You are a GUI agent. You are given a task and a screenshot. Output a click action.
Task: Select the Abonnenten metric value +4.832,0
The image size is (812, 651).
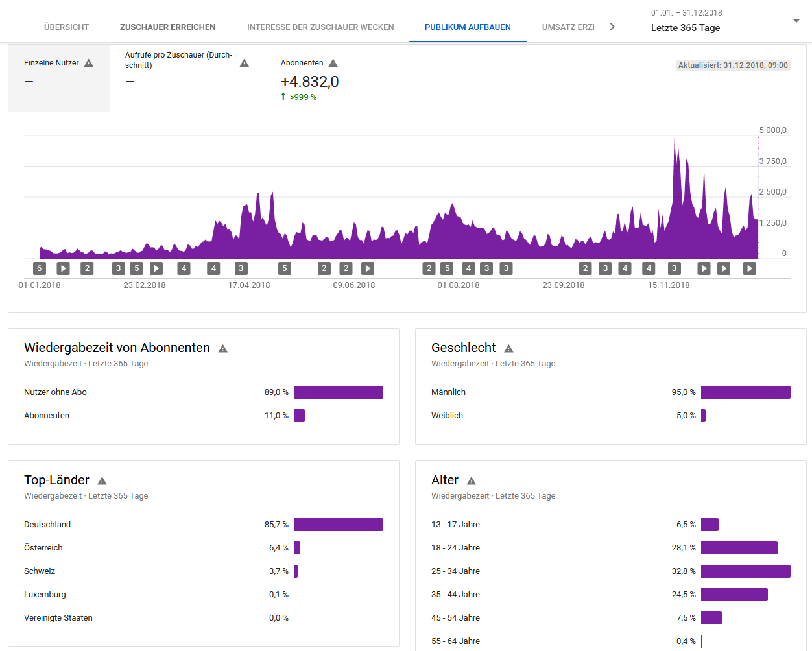[x=309, y=82]
